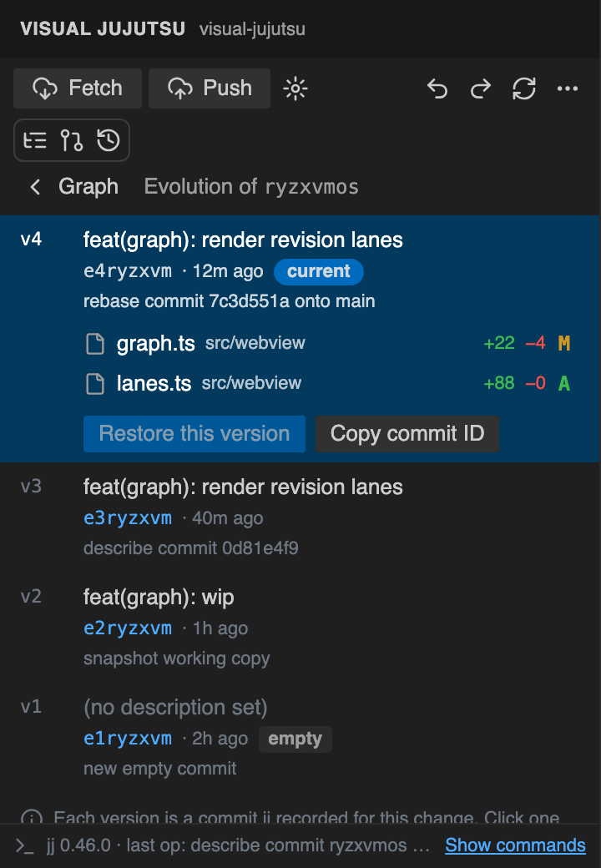Toggle the sun theme icon

pyautogui.click(x=295, y=88)
